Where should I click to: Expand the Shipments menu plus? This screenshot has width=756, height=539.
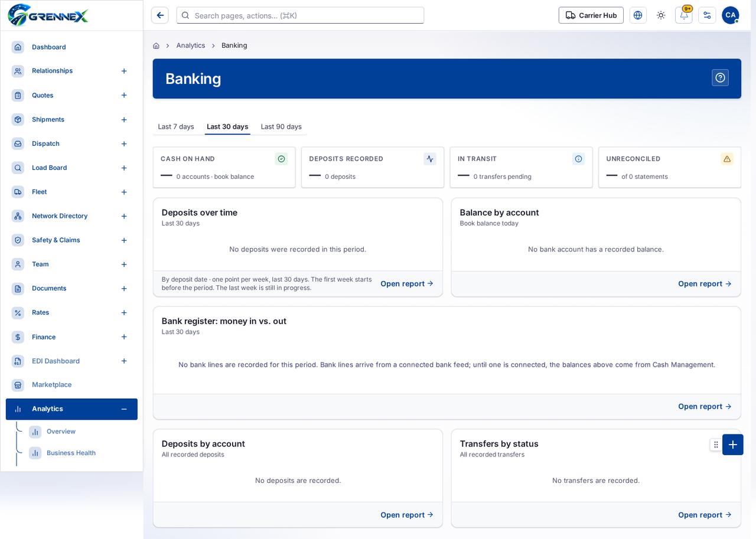click(x=124, y=120)
